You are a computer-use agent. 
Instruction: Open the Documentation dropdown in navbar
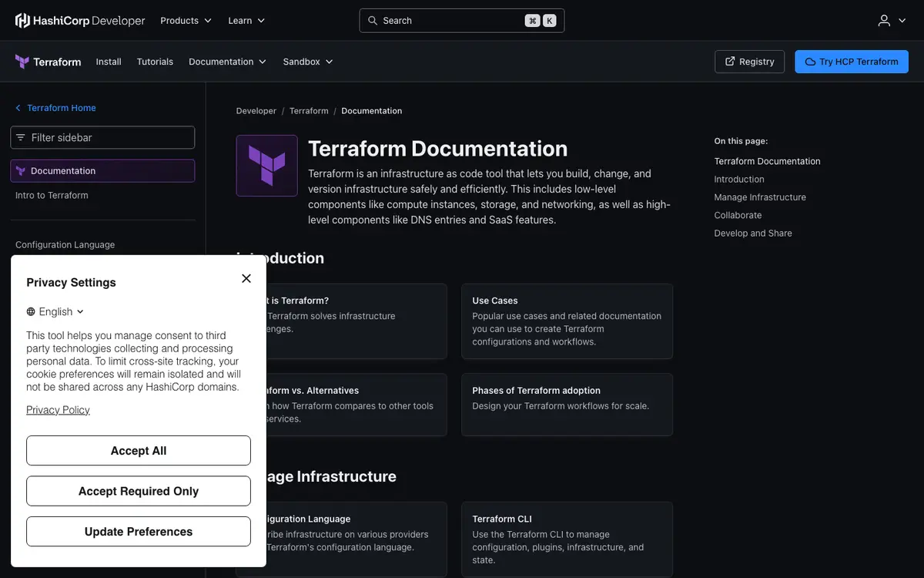point(227,62)
